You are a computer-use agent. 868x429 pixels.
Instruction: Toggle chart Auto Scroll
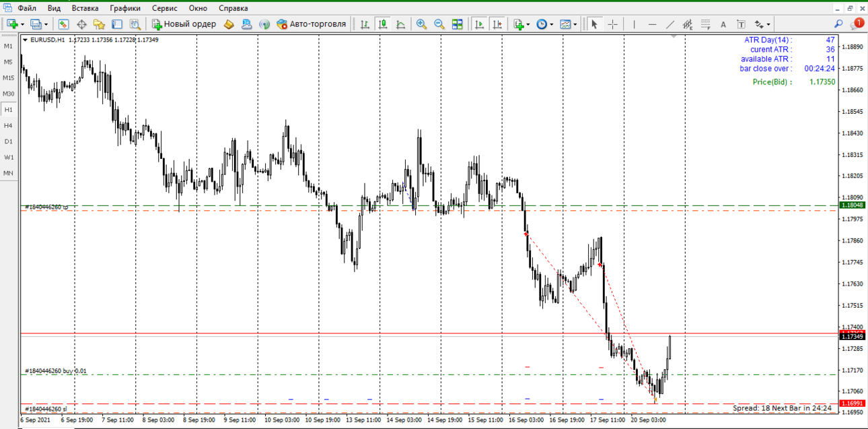[x=479, y=24]
